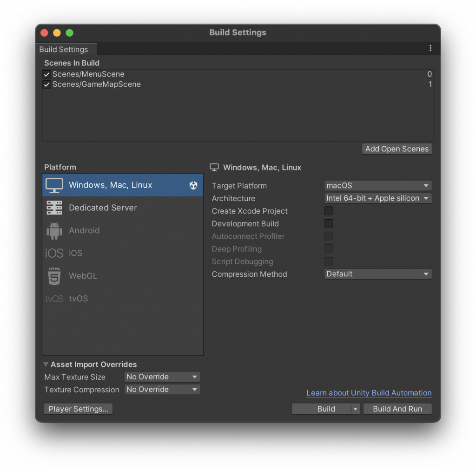Enable Development Build checkbox
This screenshot has height=469, width=476.
click(x=329, y=224)
